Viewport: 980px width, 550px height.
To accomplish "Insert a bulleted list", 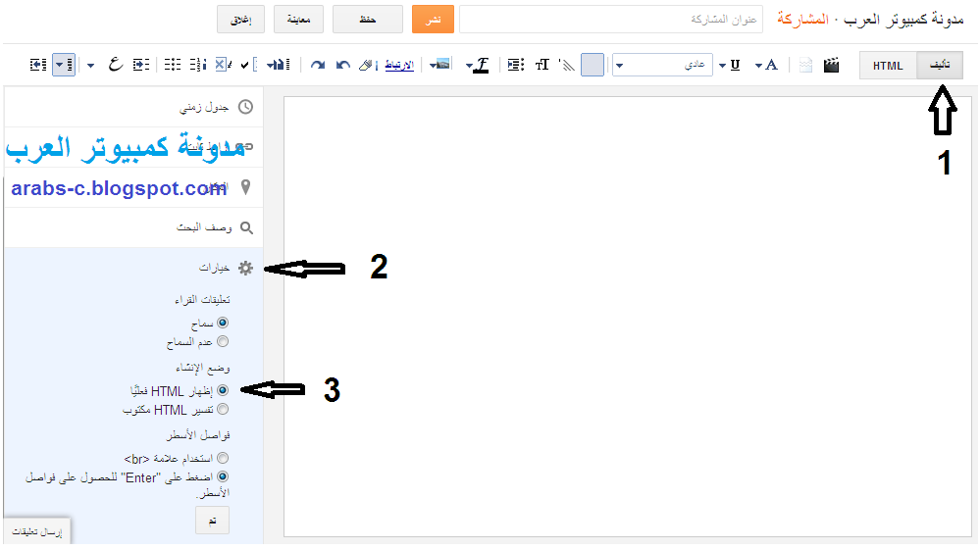I will [x=173, y=65].
